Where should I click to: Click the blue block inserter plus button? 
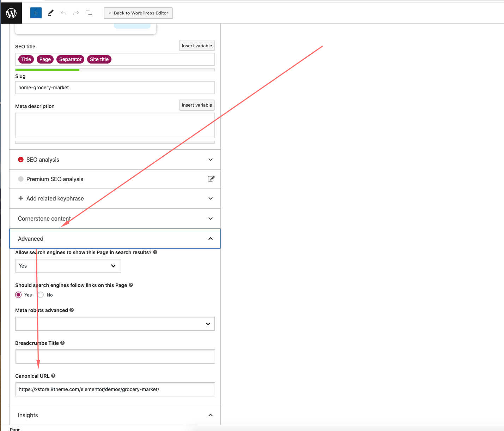click(36, 13)
